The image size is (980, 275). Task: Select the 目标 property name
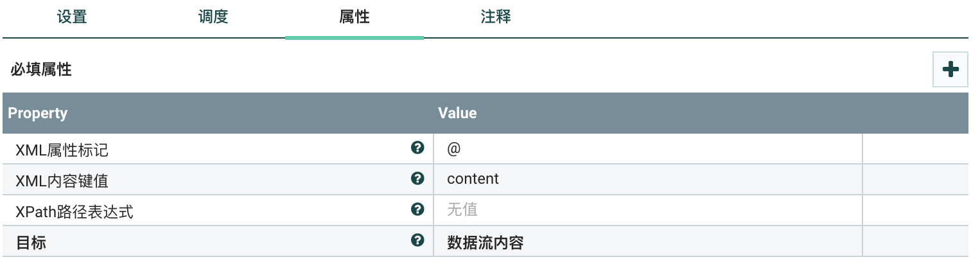[x=31, y=242]
